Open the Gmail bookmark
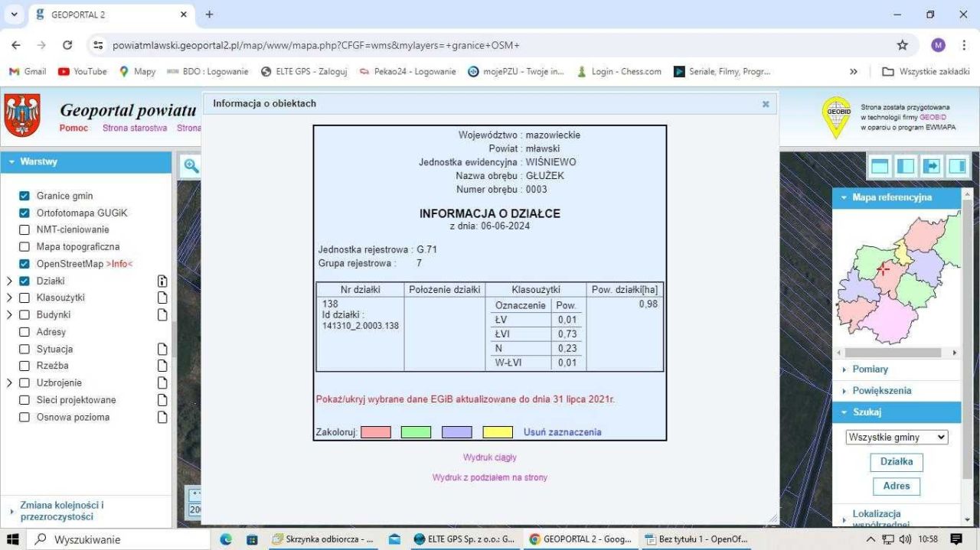 (28, 71)
